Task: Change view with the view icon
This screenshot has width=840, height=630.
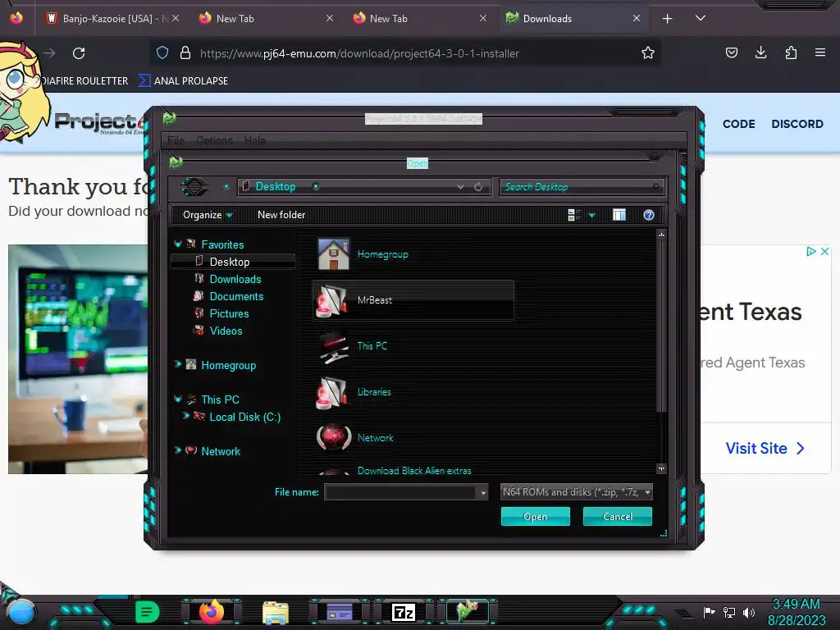Action: click(x=573, y=215)
